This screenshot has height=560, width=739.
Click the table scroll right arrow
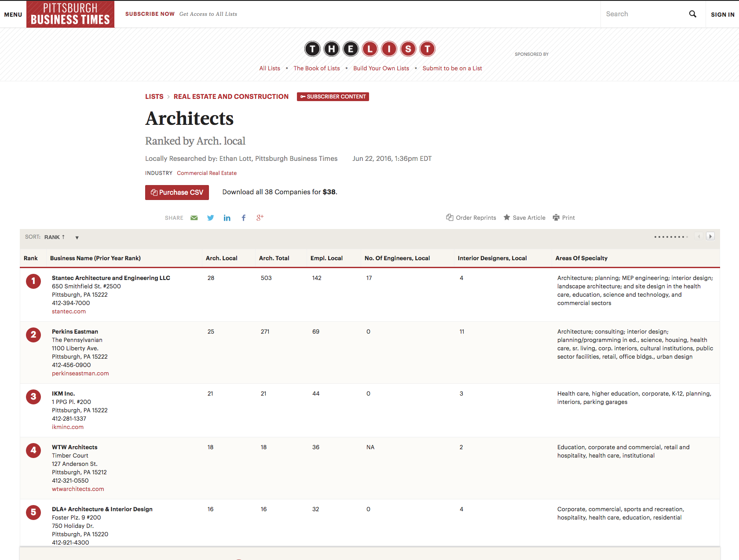click(x=710, y=236)
